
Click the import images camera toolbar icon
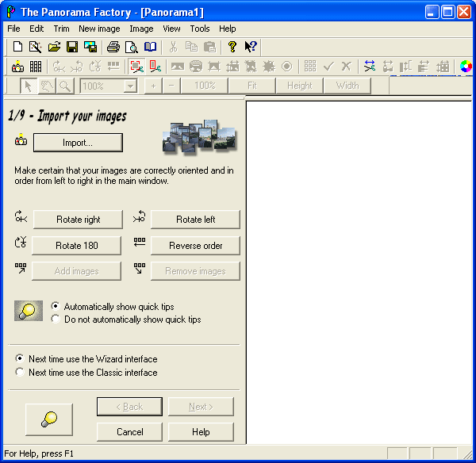[17, 67]
